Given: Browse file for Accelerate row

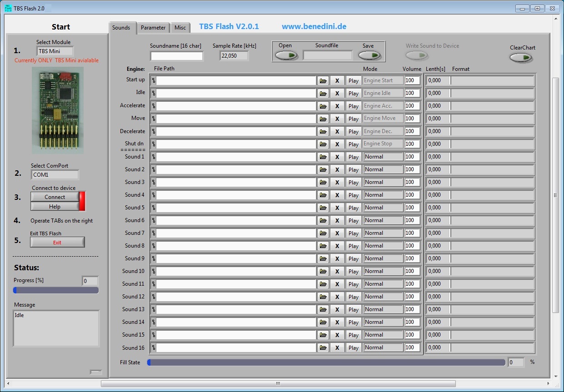Looking at the screenshot, I should pyautogui.click(x=323, y=106).
